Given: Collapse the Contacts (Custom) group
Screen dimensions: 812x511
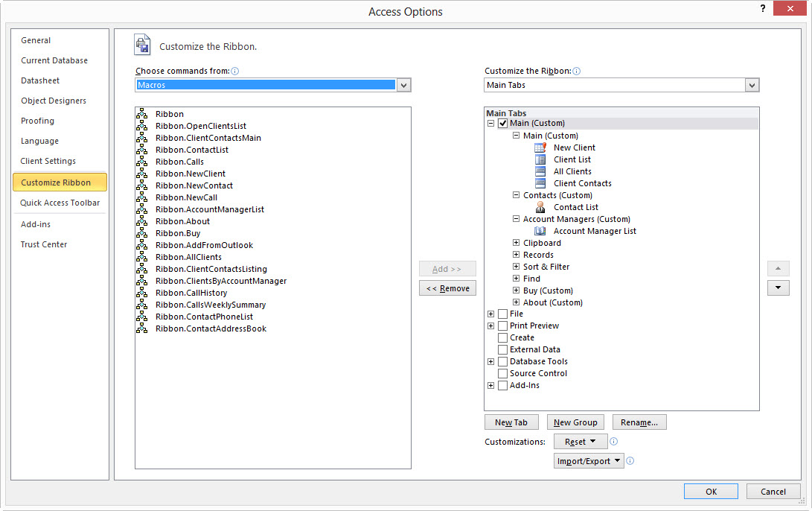Looking at the screenshot, I should tap(516, 195).
